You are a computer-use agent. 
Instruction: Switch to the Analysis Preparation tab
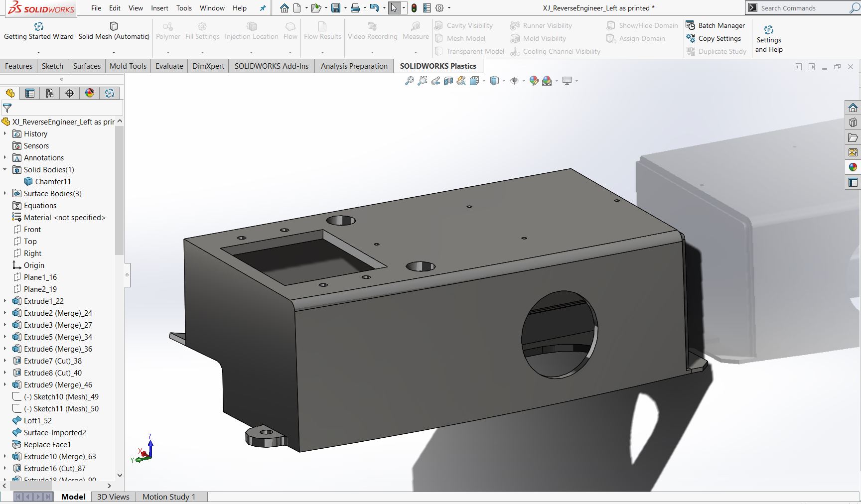(354, 66)
